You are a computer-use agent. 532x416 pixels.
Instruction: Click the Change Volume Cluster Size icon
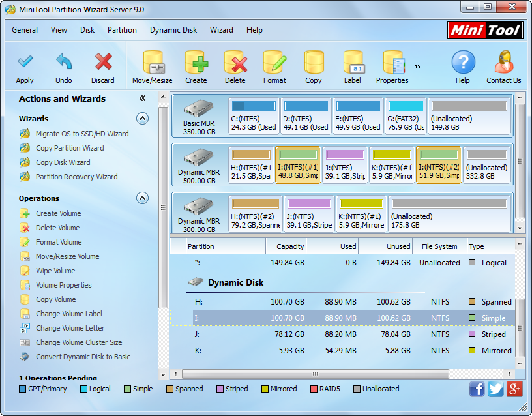25,342
